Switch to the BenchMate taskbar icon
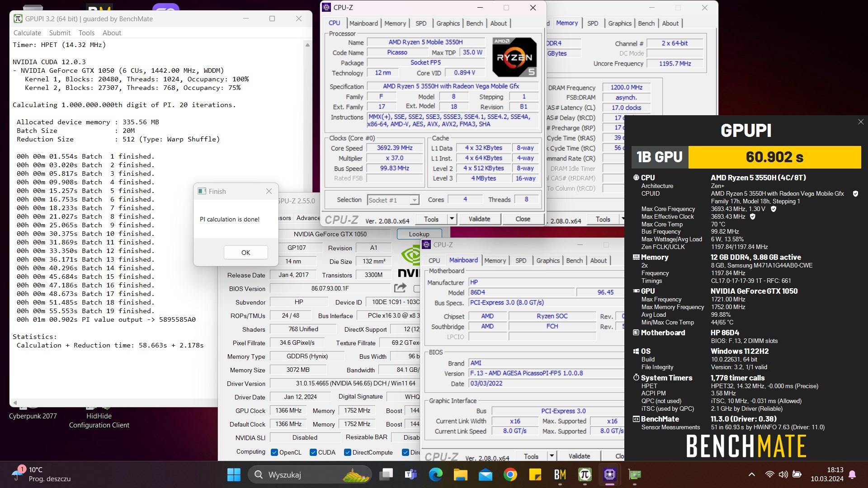 click(560, 474)
